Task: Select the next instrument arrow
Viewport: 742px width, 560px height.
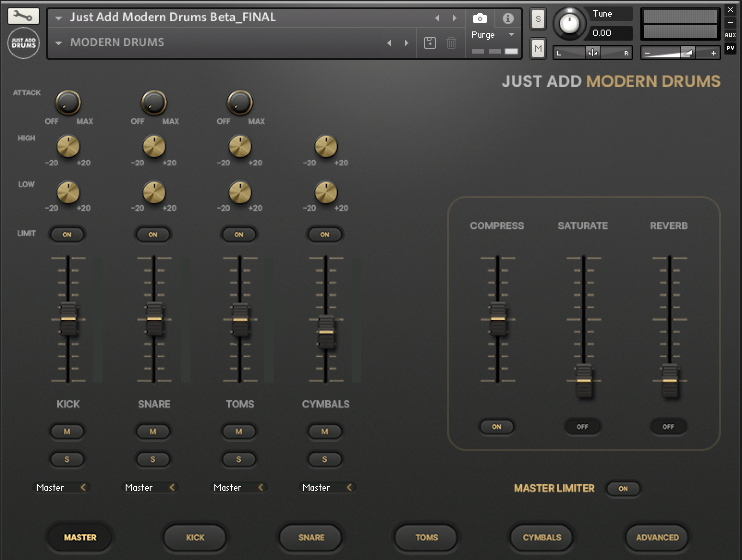Action: 455,18
